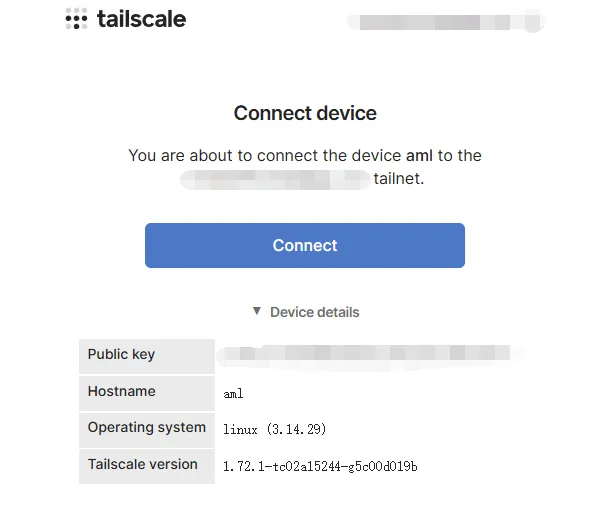
Task: Select the Operating system row label
Action: (146, 427)
